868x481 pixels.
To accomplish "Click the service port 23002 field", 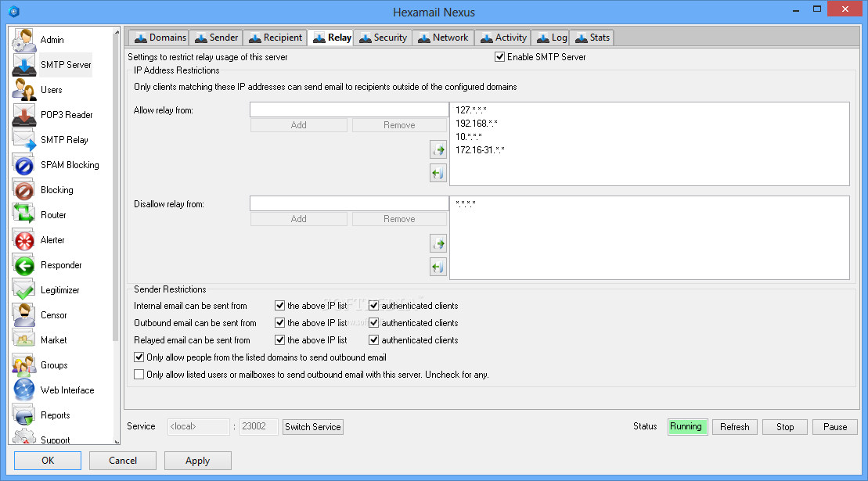I will [x=258, y=427].
